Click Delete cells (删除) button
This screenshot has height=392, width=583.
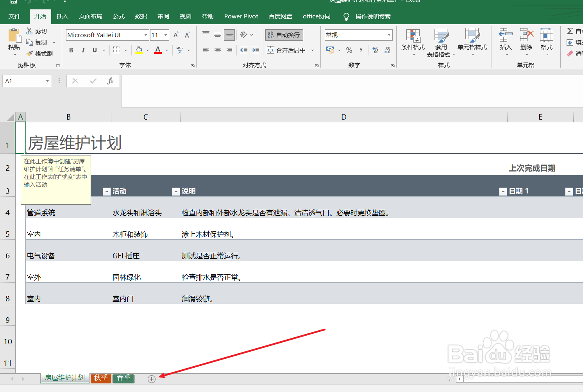point(526,42)
